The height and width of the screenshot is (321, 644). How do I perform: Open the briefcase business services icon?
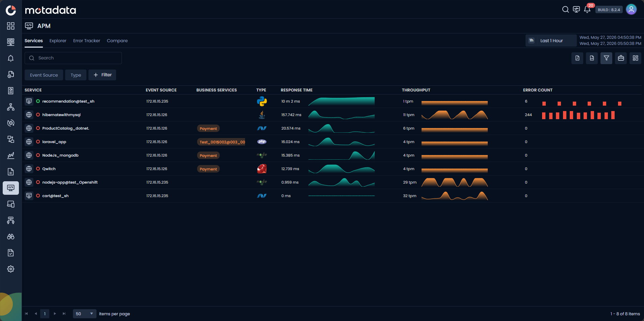click(621, 58)
